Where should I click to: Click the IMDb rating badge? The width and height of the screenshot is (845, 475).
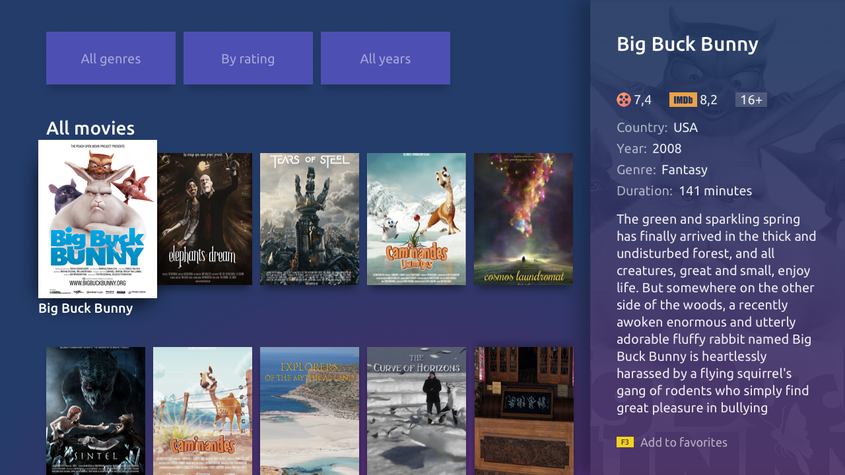(x=683, y=100)
